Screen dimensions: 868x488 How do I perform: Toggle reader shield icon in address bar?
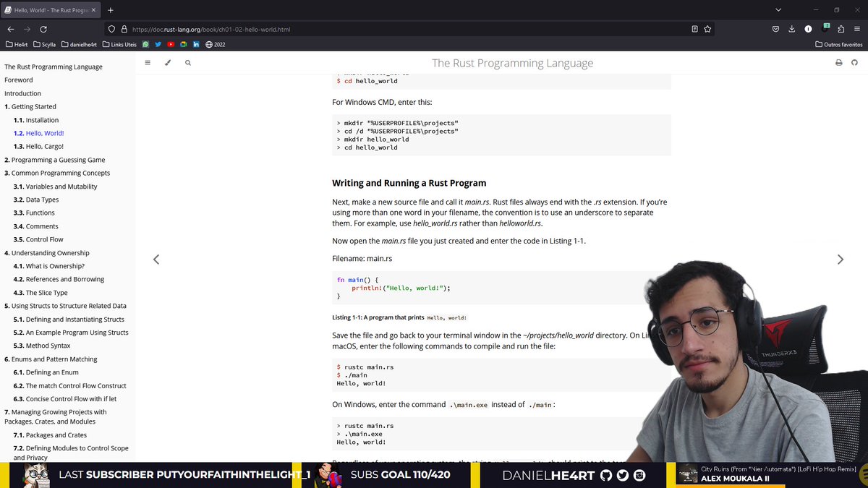111,28
